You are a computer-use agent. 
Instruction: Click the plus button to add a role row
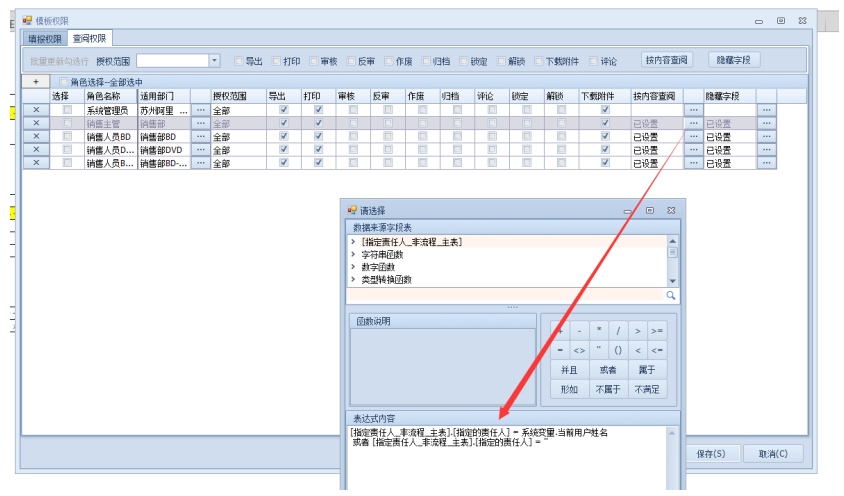tap(35, 82)
